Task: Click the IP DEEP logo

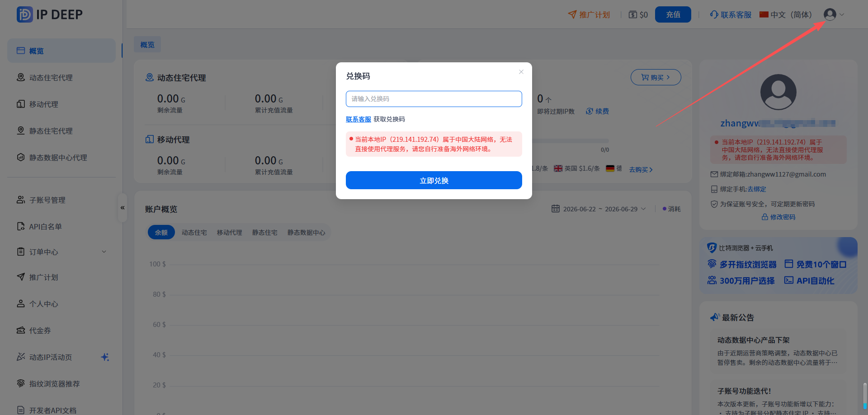Action: click(50, 14)
